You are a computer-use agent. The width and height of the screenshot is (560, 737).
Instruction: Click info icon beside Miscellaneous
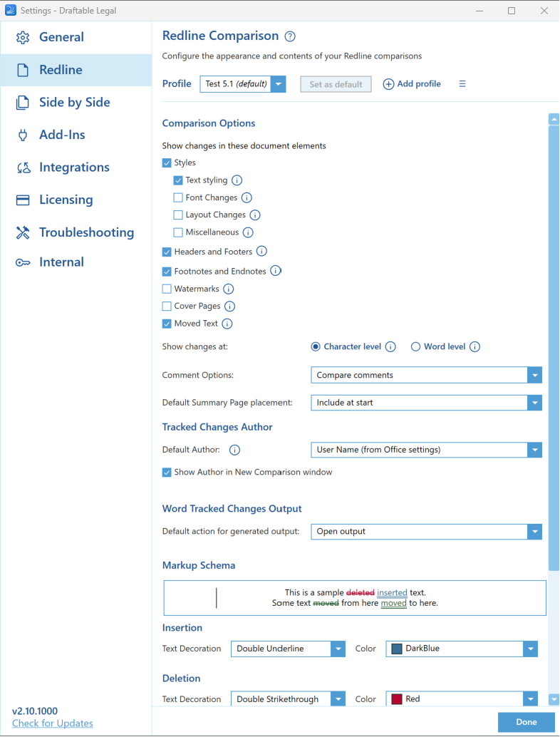[248, 232]
